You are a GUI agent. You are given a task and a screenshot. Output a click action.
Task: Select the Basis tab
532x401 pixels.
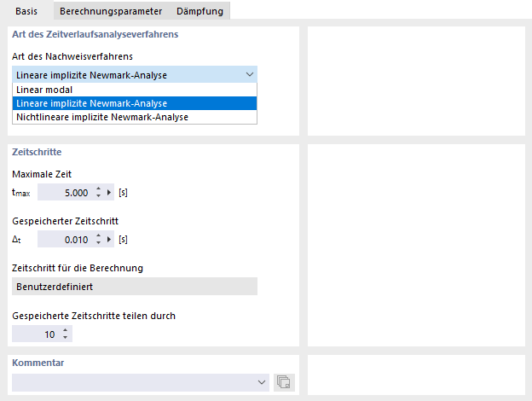tap(26, 11)
